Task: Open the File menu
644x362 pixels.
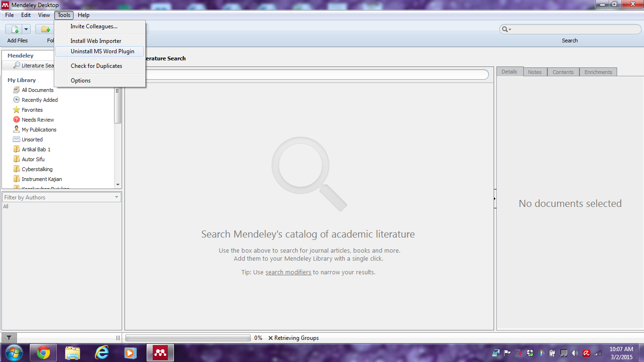Action: [x=9, y=15]
